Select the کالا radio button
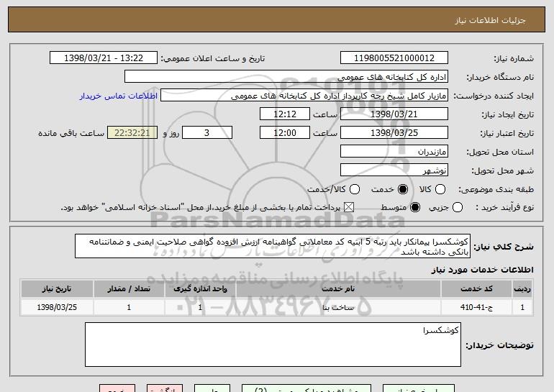Image resolution: width=554 pixels, height=392 pixels. pyautogui.click(x=440, y=189)
